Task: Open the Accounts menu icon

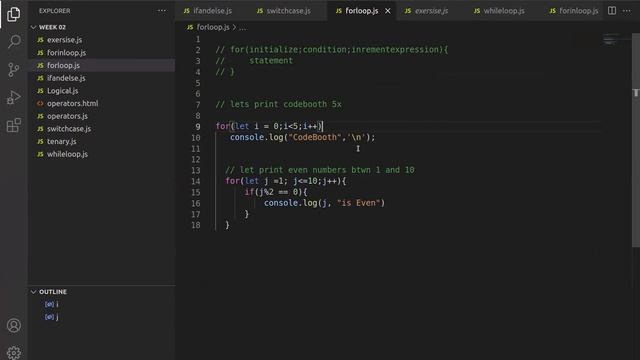Action: (x=13, y=325)
